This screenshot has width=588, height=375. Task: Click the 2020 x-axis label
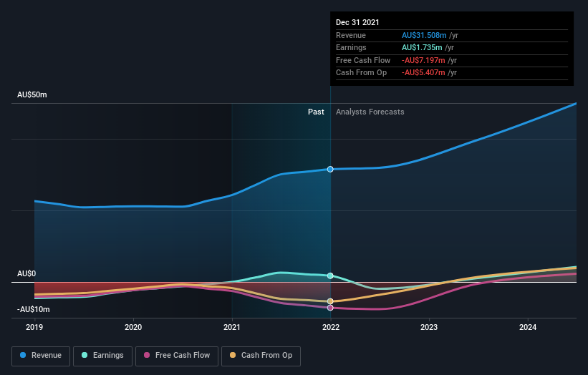pos(133,328)
